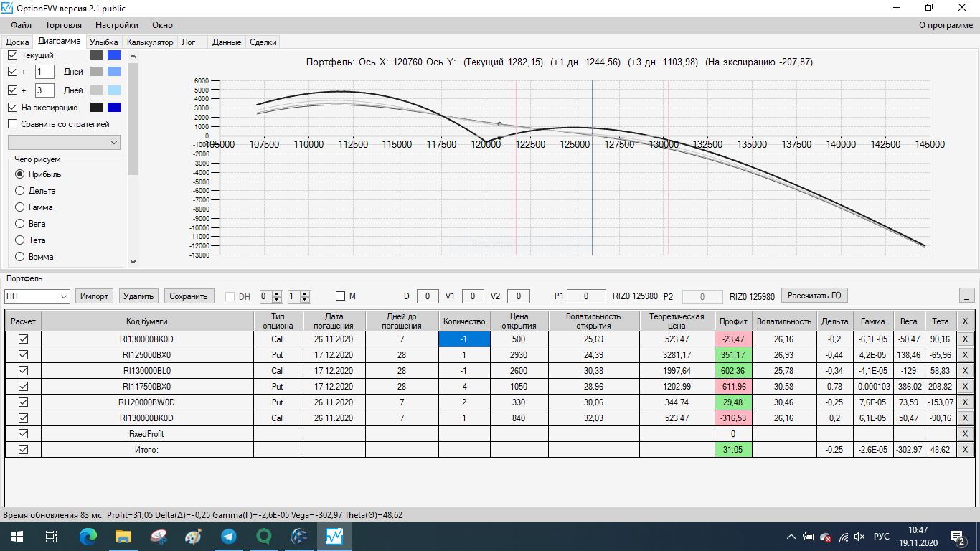
Task: Click the X button in the FixedProfit row
Action: 965,434
